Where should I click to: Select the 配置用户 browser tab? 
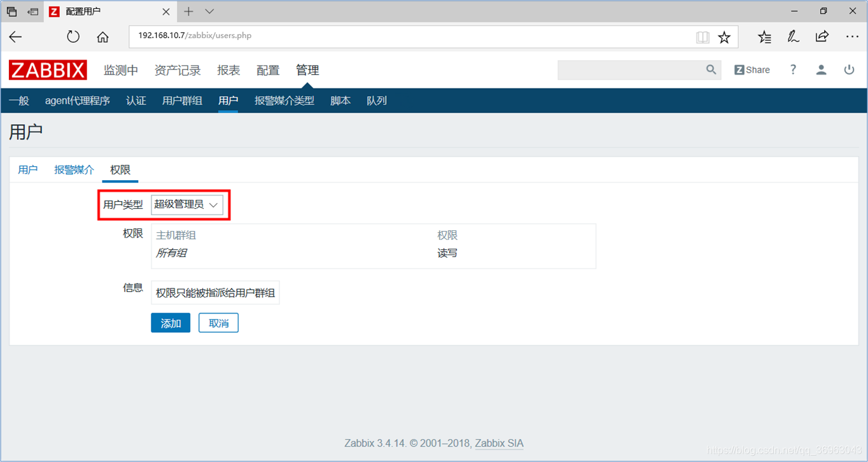tap(109, 11)
